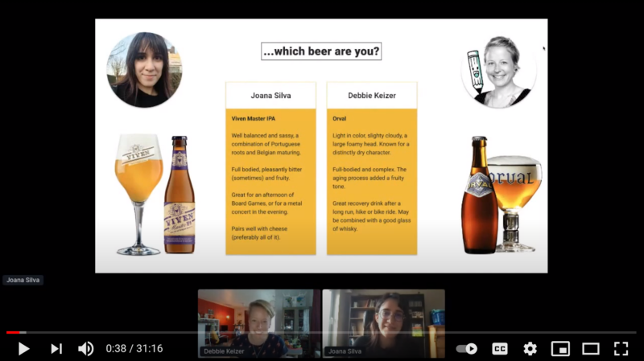Seek along the video progress bar
644x361 pixels.
coord(321,332)
